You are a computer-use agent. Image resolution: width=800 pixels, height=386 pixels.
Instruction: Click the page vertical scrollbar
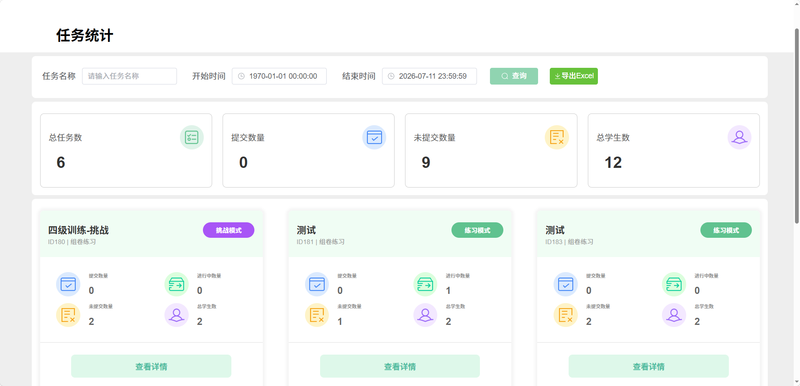coord(796,125)
